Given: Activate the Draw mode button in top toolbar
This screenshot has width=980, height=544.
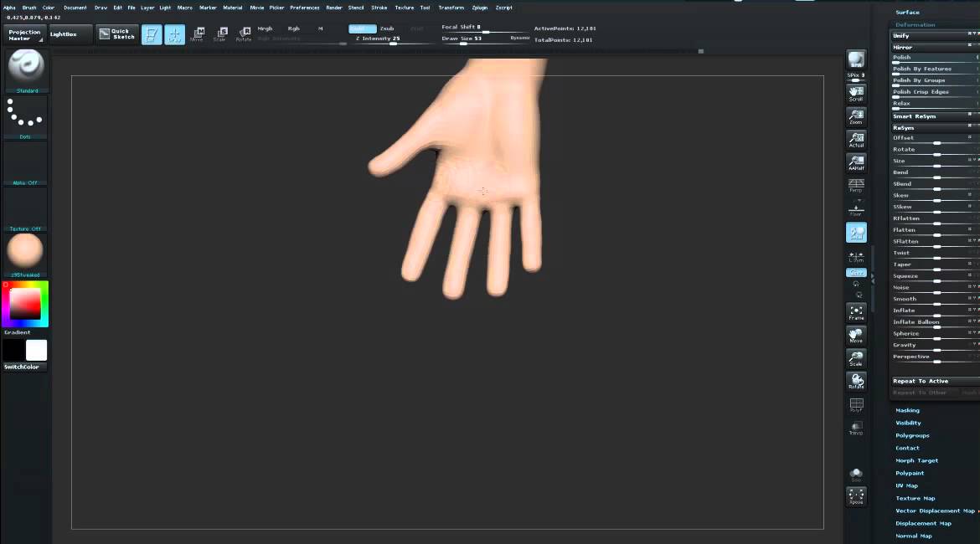Looking at the screenshot, I should [x=174, y=34].
